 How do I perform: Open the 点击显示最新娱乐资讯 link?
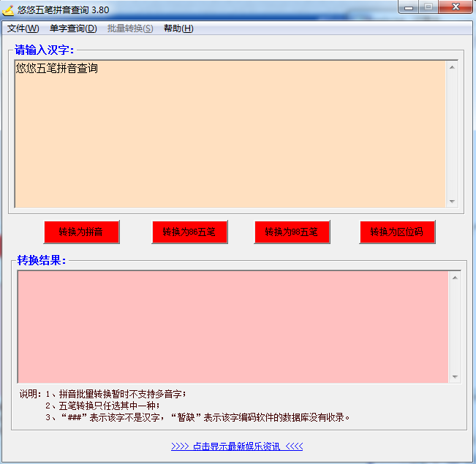237,446
